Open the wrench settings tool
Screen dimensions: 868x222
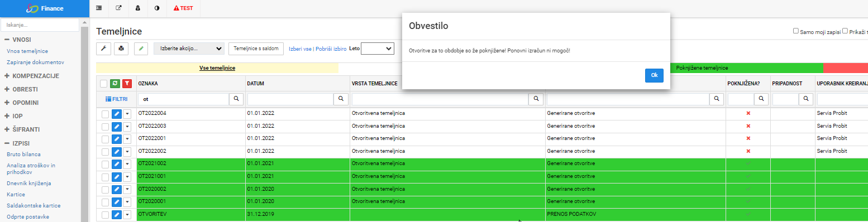[x=103, y=49]
